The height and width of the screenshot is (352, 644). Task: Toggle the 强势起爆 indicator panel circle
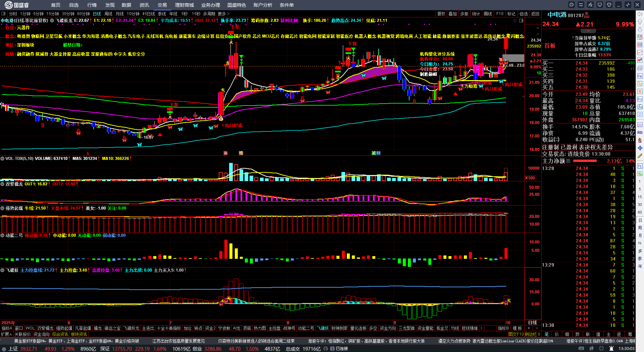[x=2, y=208]
